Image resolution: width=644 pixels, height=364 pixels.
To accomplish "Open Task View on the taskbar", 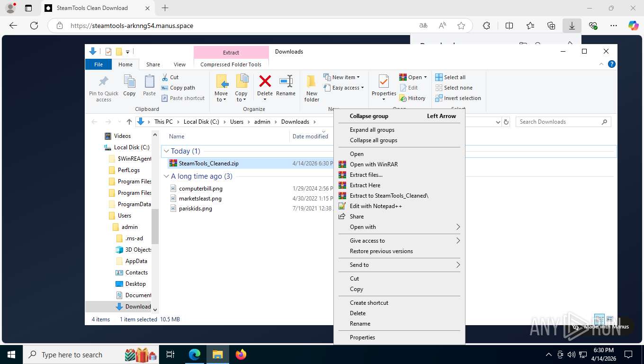I will 170,354.
